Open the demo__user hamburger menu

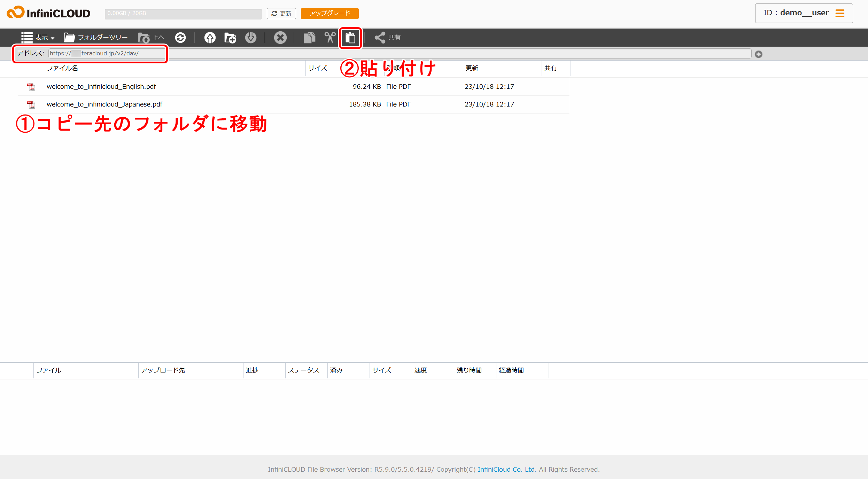click(x=840, y=13)
